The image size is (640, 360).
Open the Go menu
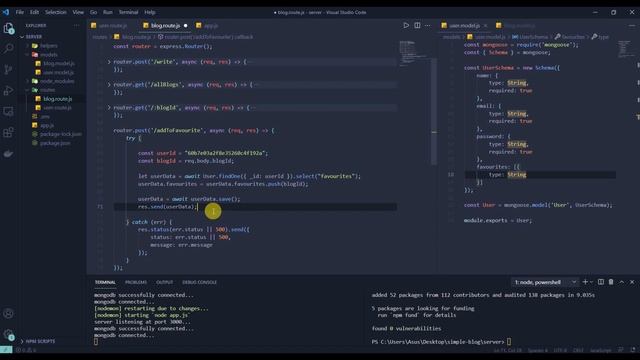point(93,12)
